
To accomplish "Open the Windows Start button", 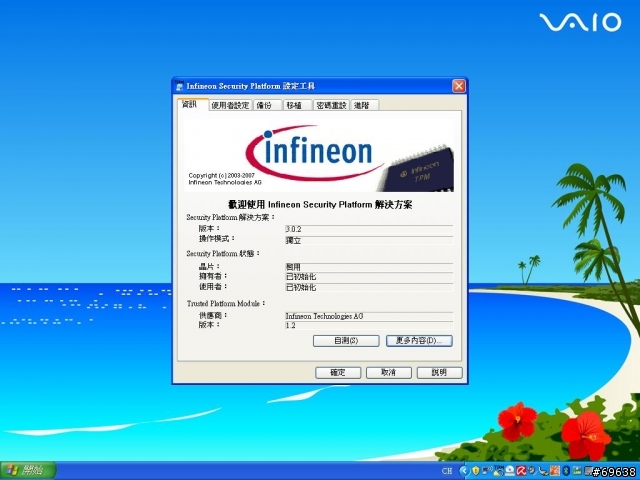I will 28,471.
